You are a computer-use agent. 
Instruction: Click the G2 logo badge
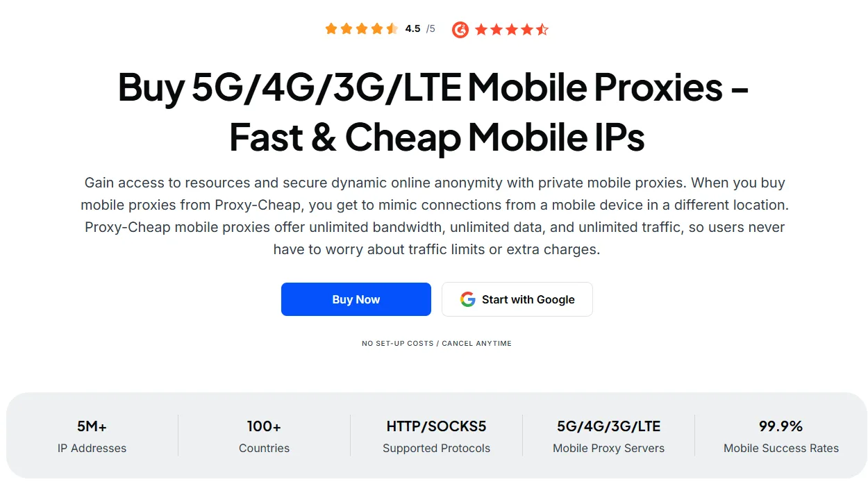(460, 28)
